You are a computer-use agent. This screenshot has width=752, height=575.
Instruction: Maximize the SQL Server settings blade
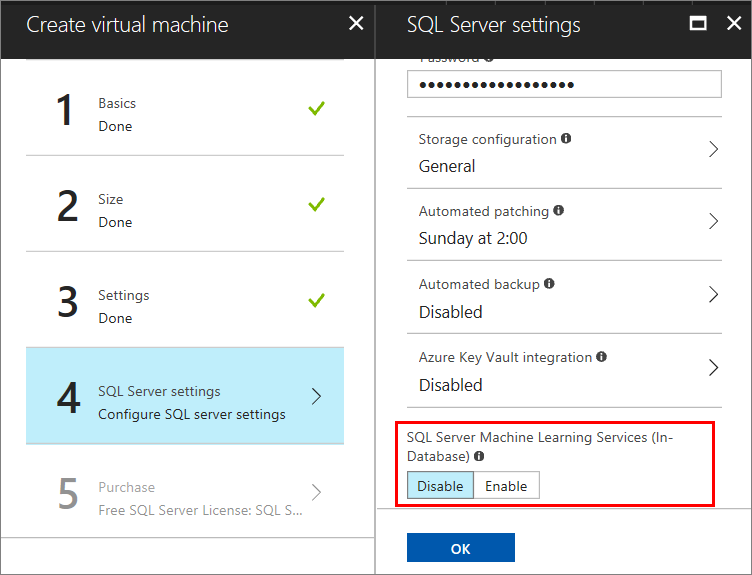[x=698, y=24]
